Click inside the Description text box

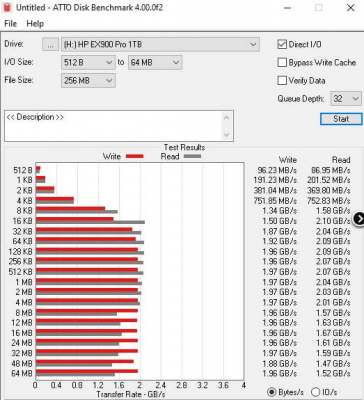(x=113, y=126)
